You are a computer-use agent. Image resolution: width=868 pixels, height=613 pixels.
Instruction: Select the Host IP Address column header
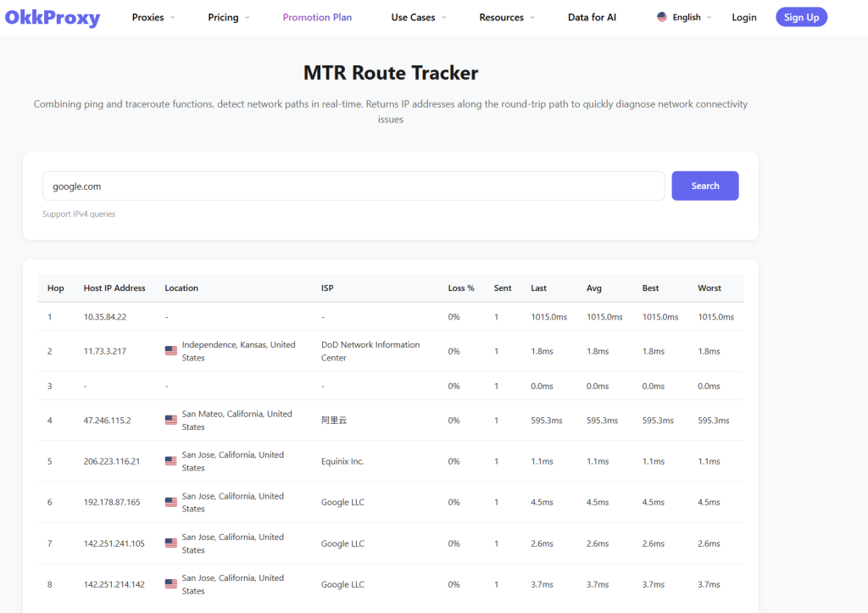click(114, 287)
